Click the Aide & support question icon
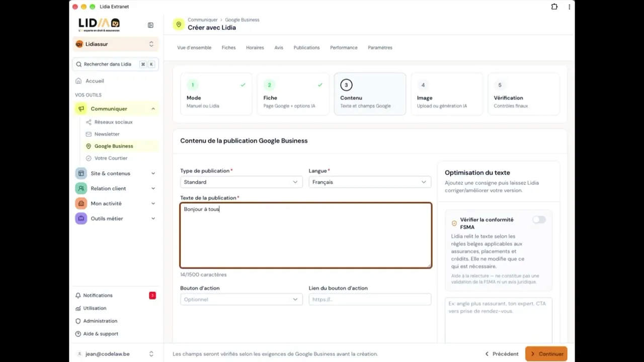Screen dimensions: 644x362 (x=78, y=334)
